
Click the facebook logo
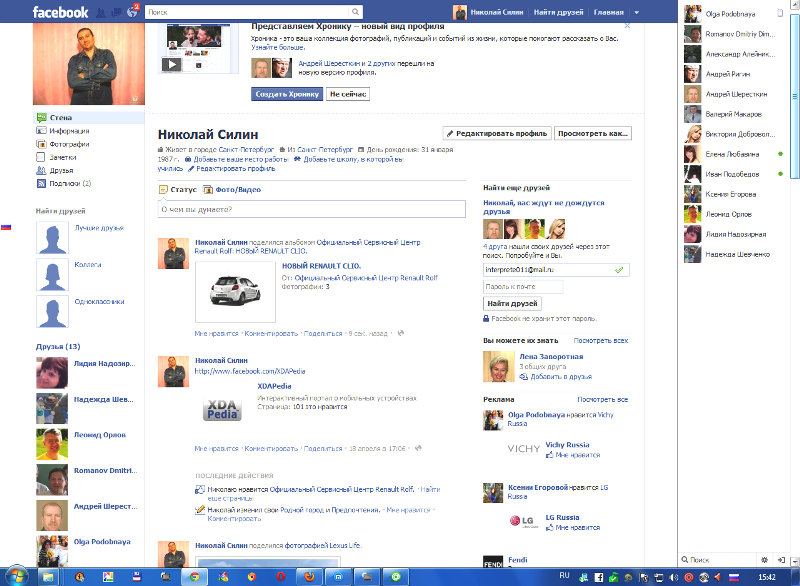60,12
